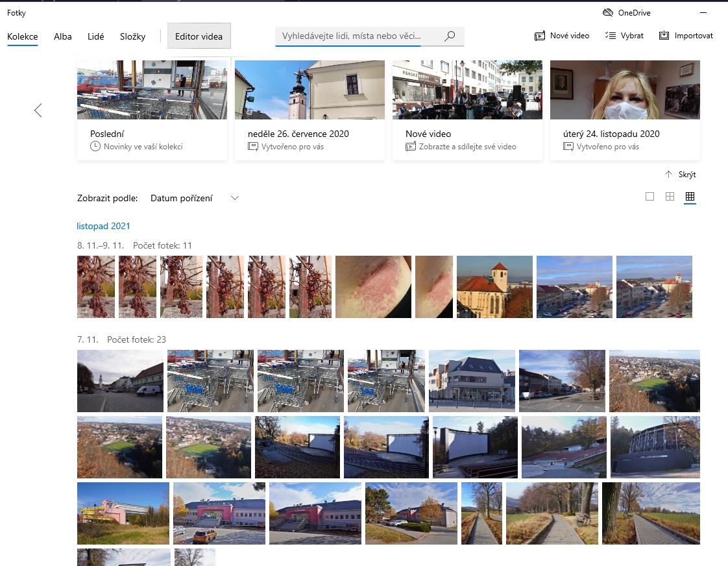
Task: Open the church tower photo thumbnail
Action: [x=494, y=286]
